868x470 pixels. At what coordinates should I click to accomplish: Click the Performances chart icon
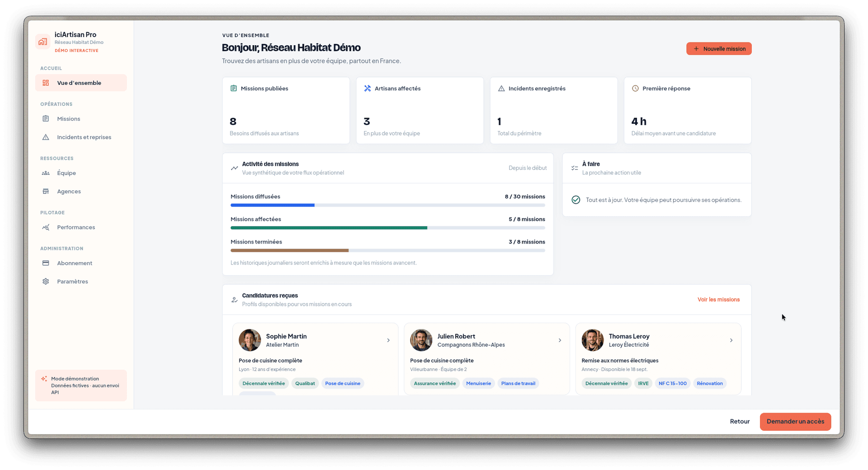coord(46,227)
